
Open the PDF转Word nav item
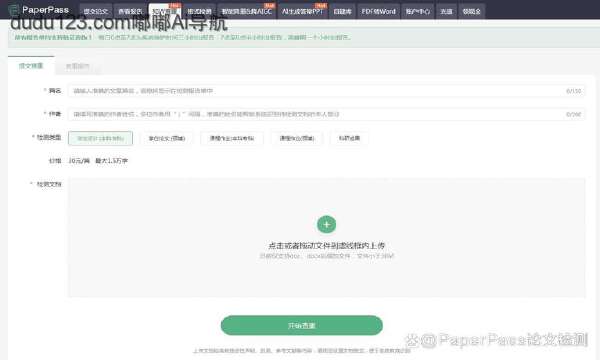pos(378,11)
